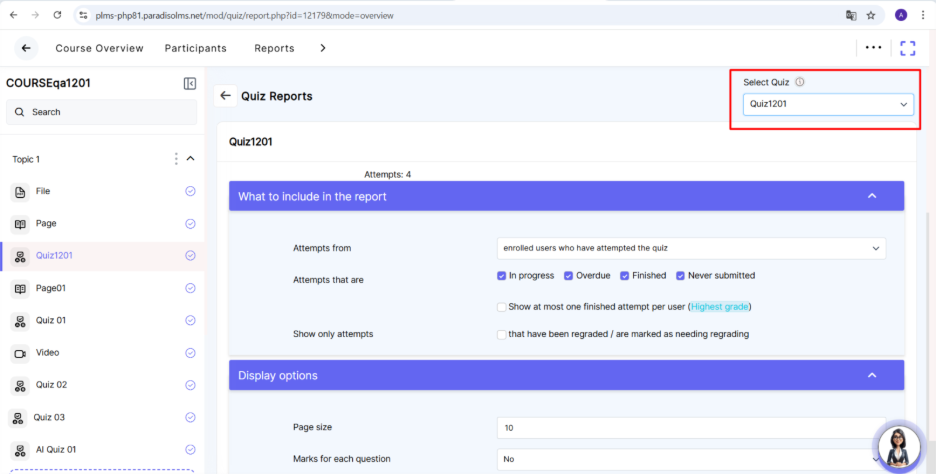
Task: Click the back arrow before Course Overview
Action: [26, 48]
